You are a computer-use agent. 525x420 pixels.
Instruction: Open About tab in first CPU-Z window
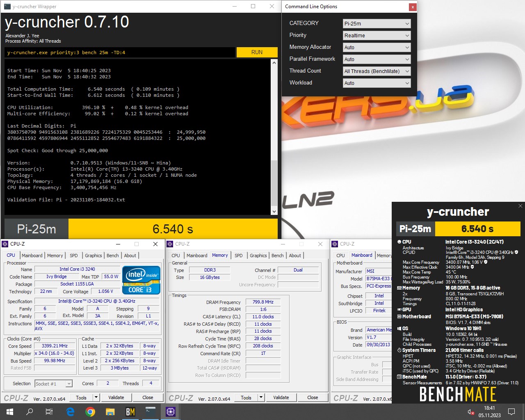tap(130, 256)
